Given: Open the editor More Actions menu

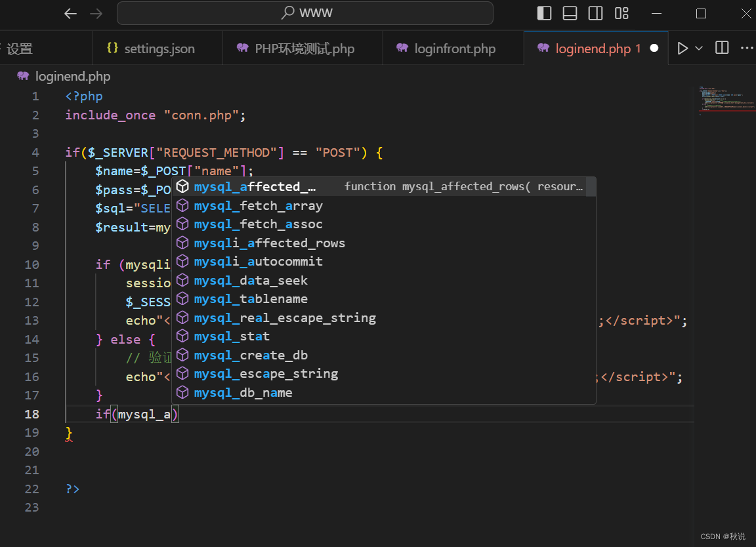Looking at the screenshot, I should (747, 48).
